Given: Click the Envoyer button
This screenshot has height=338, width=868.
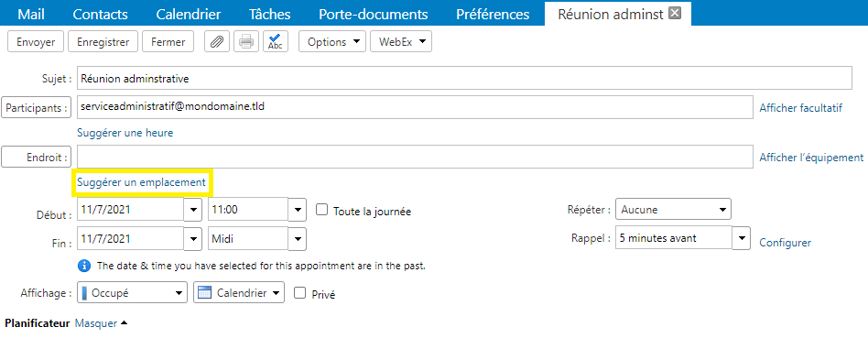Looking at the screenshot, I should [36, 42].
